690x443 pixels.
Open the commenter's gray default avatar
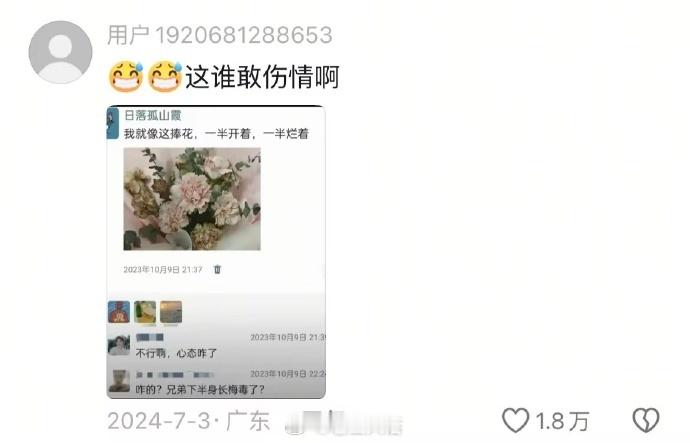(60, 52)
